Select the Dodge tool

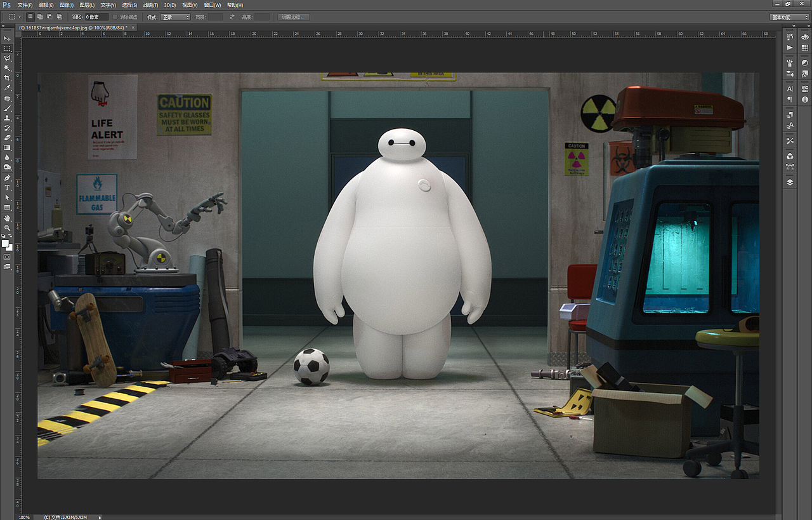click(8, 167)
